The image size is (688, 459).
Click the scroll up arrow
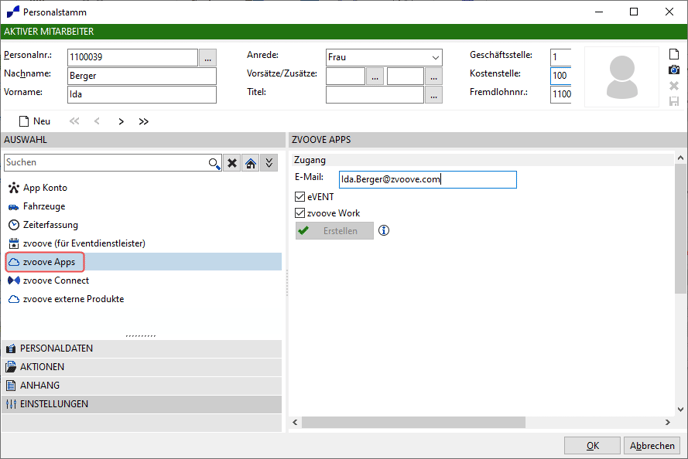pyautogui.click(x=681, y=158)
